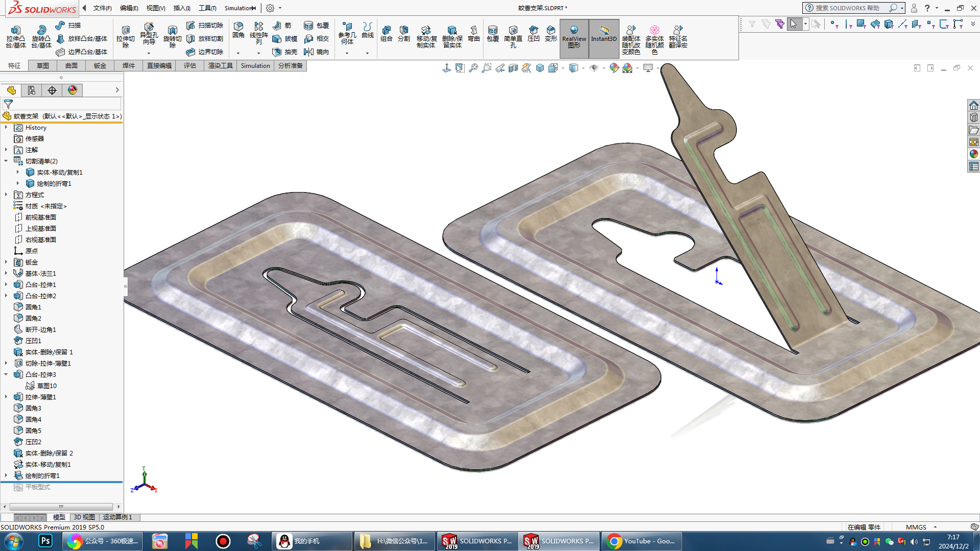Open the DisplayManager color ball tab
Viewport: 980px width, 551px height.
click(73, 90)
